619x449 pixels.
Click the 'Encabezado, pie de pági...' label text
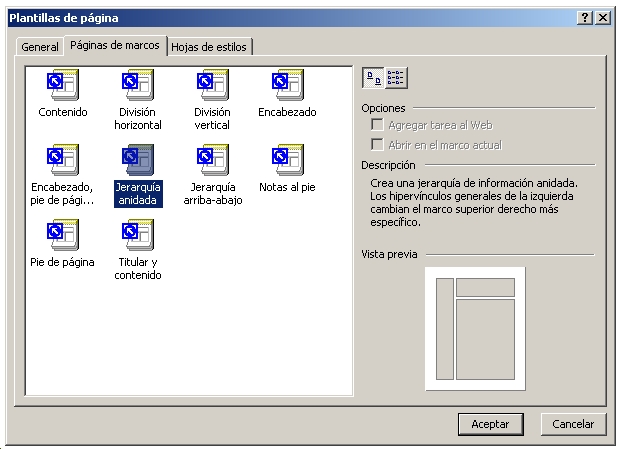tap(62, 194)
